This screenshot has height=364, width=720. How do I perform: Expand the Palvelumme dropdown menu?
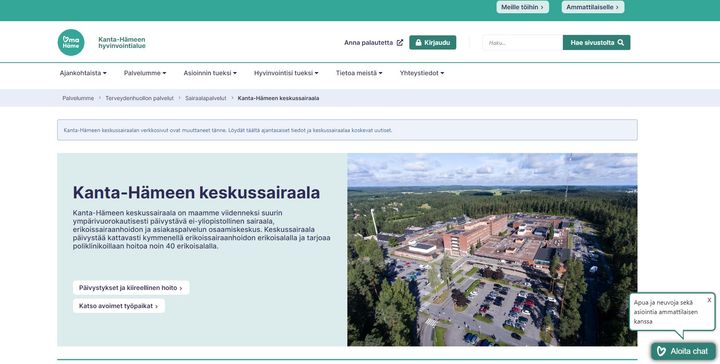(145, 73)
